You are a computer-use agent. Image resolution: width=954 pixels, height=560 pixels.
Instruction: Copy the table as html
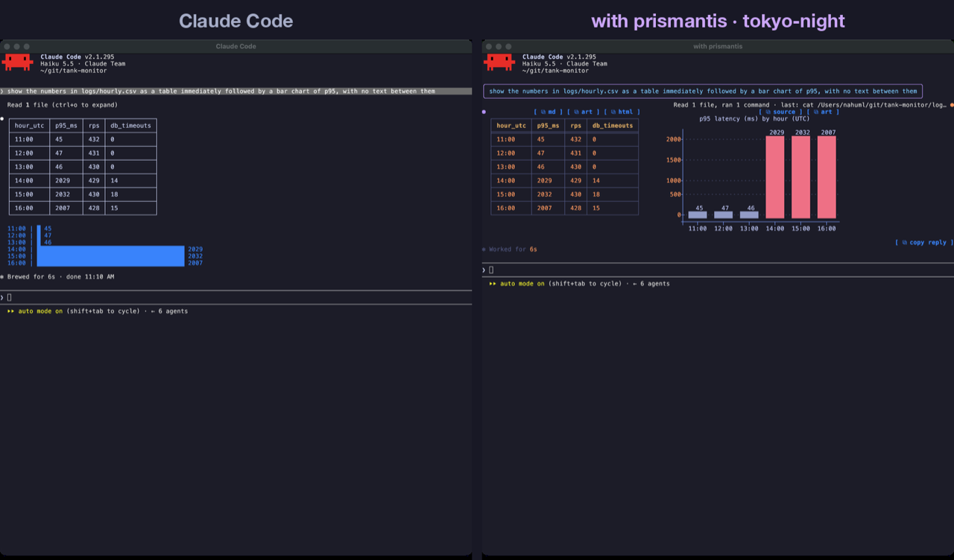[622, 112]
